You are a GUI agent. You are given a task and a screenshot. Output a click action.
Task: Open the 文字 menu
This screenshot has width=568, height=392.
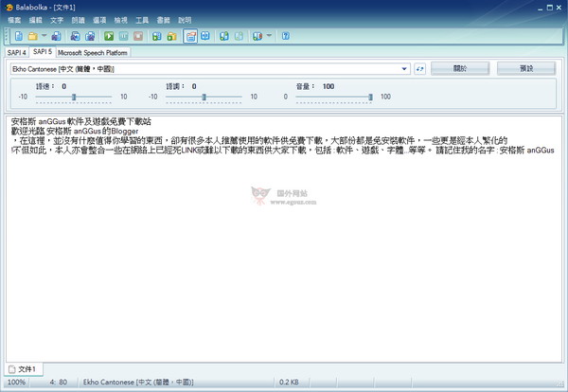57,20
